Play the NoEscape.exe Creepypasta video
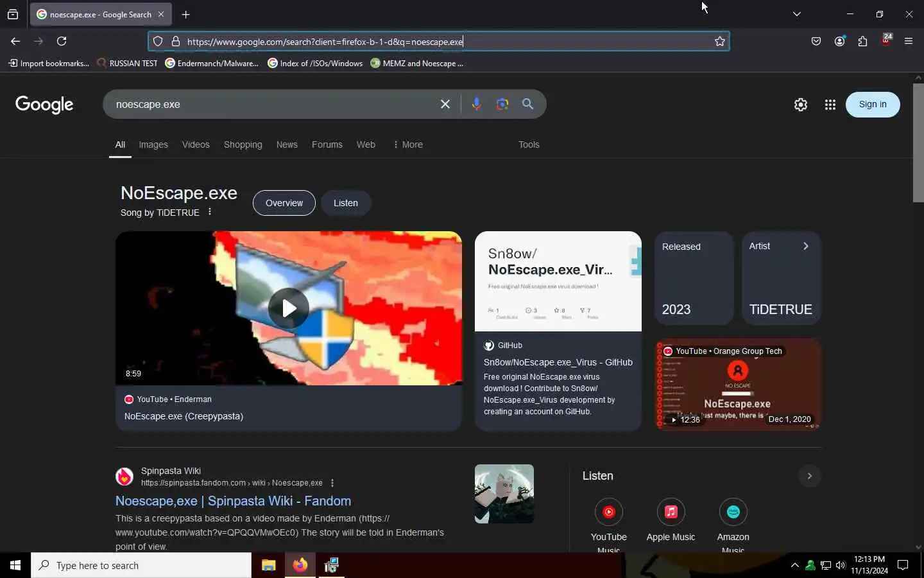Viewport: 924px width, 578px height. [289, 308]
